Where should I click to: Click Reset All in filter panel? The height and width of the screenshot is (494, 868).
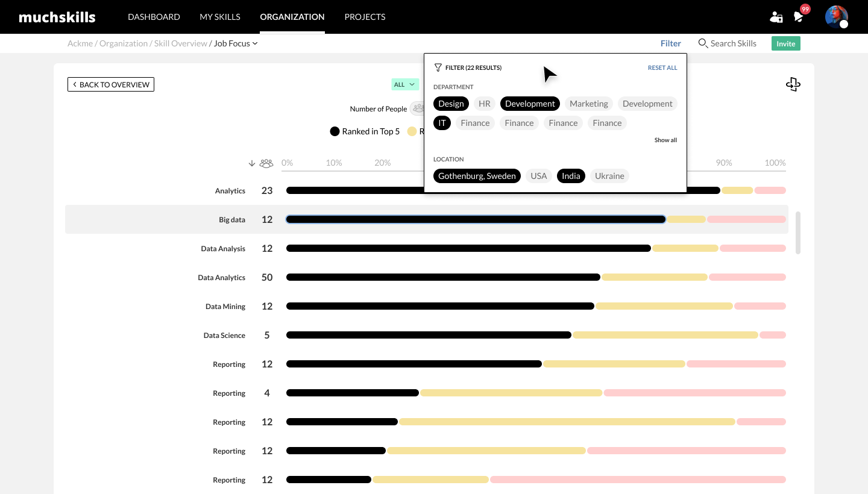[662, 67]
